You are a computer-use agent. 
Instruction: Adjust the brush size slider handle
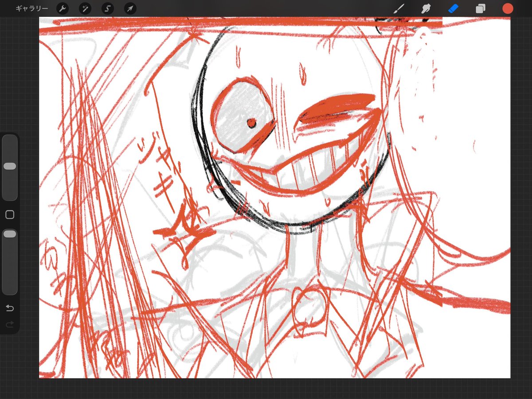10,166
